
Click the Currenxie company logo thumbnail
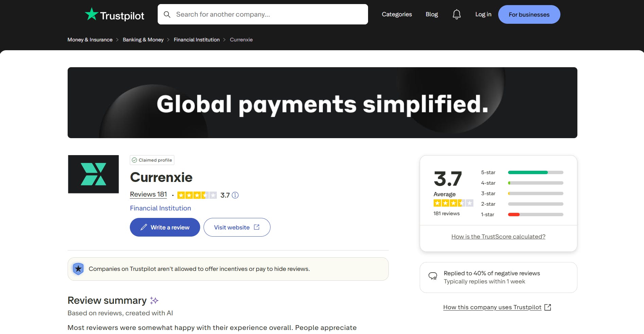tap(93, 174)
